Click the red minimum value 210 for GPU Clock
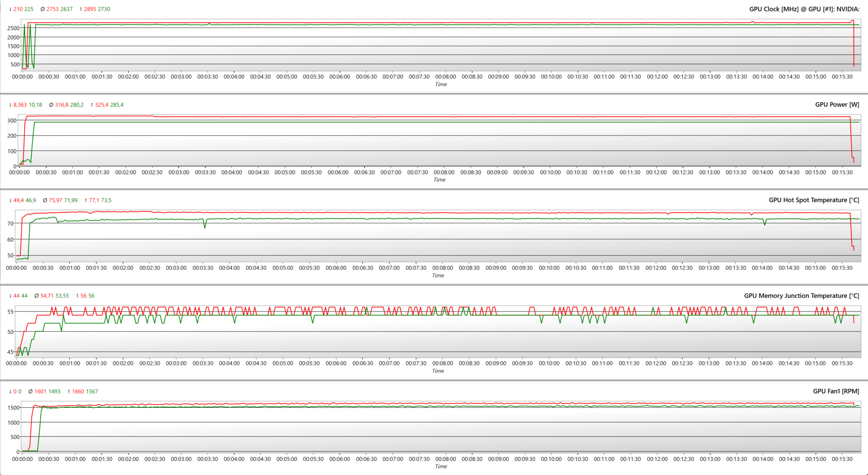This screenshot has width=868, height=475. (18, 9)
